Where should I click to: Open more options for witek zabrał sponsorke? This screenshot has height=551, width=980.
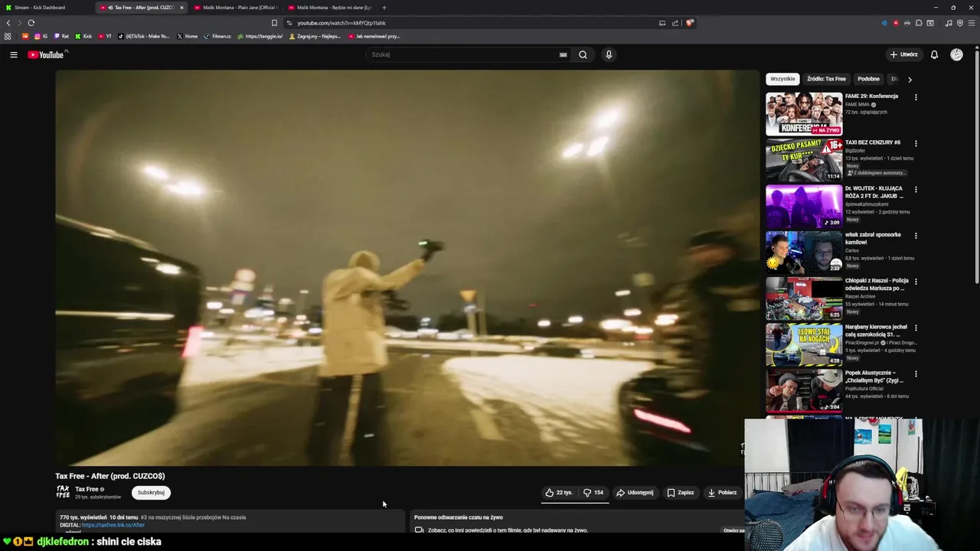point(916,236)
